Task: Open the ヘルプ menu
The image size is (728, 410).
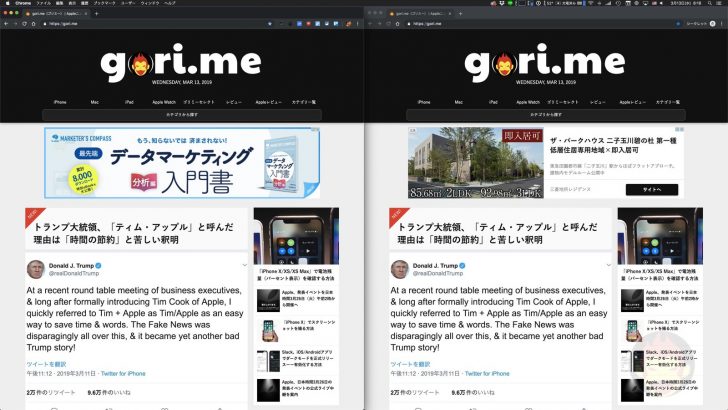Action: coord(170,3)
